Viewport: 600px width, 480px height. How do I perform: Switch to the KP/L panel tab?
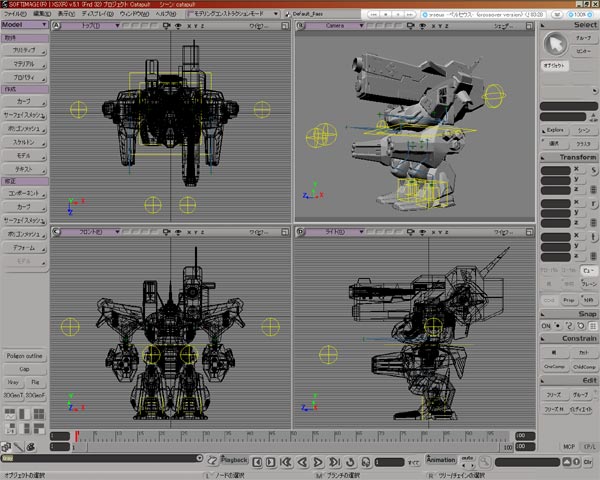(x=589, y=447)
